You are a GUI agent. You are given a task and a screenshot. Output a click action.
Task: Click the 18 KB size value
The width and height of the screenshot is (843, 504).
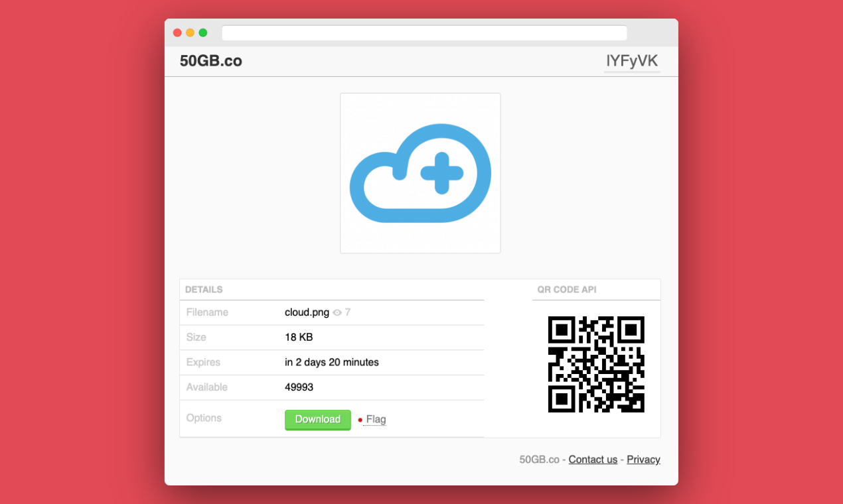[x=299, y=338]
